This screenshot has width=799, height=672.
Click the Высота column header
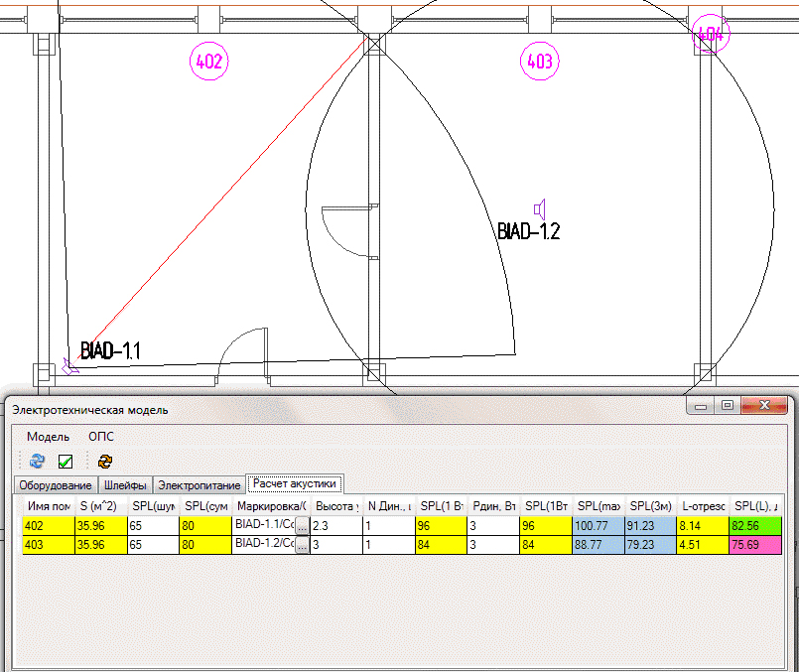336,506
